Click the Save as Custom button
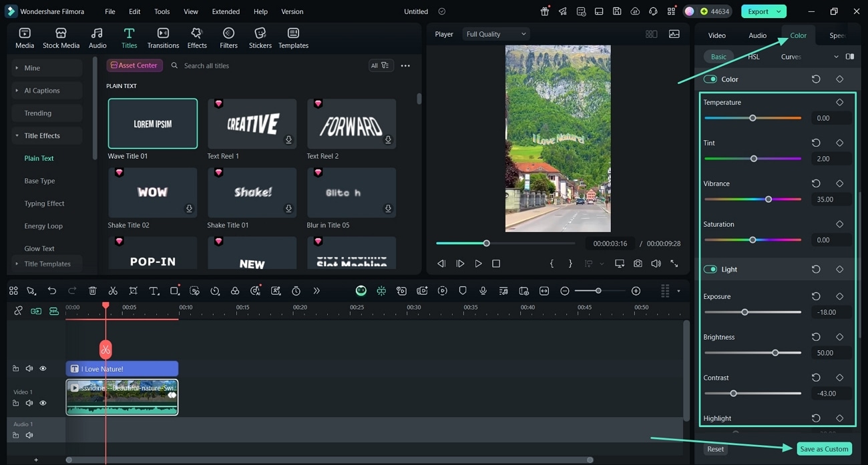 (x=824, y=449)
